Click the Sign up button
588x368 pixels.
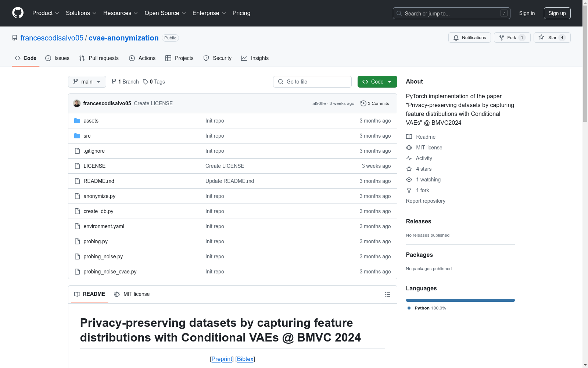[557, 13]
